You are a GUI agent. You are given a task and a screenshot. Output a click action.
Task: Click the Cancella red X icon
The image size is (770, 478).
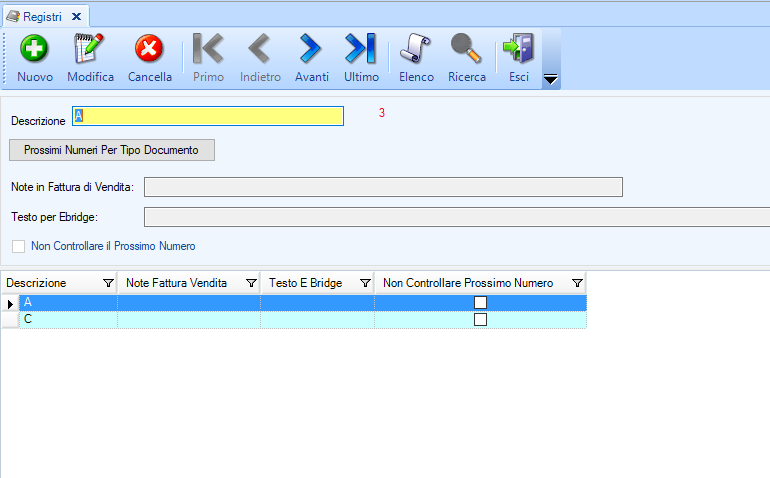[149, 49]
